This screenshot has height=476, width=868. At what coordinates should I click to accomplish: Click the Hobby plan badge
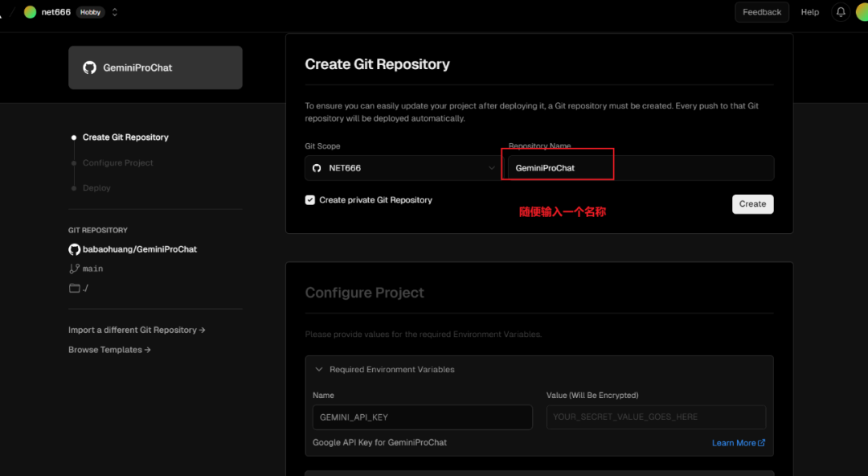(x=90, y=12)
